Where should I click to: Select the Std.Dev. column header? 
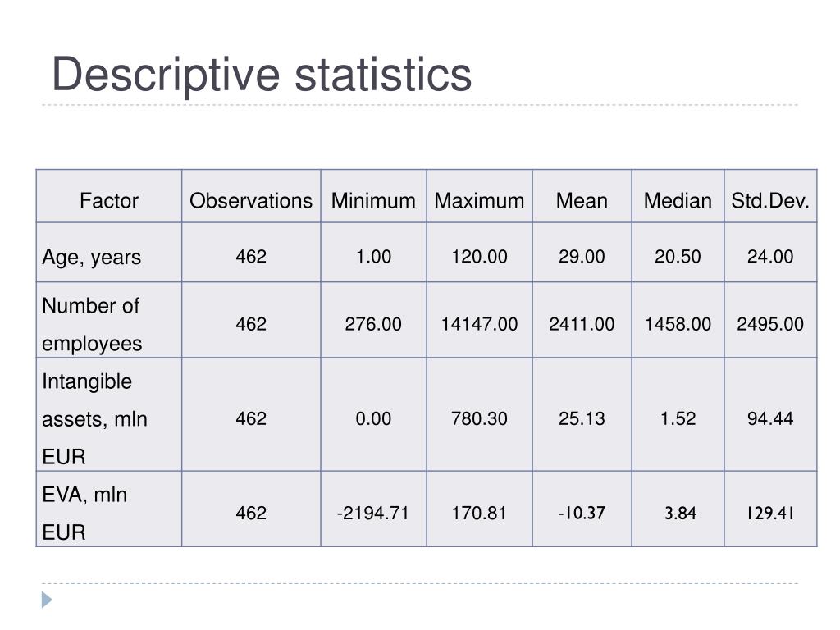point(770,201)
